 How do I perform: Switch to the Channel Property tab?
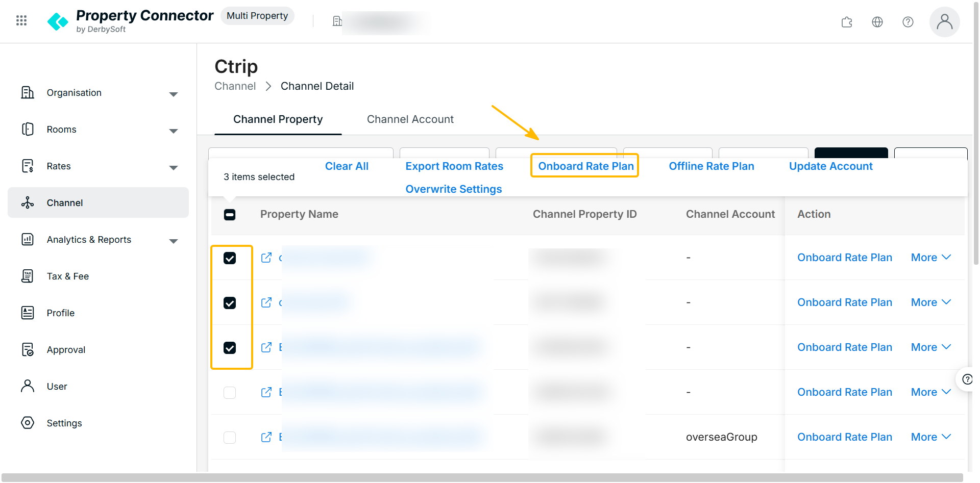point(278,119)
